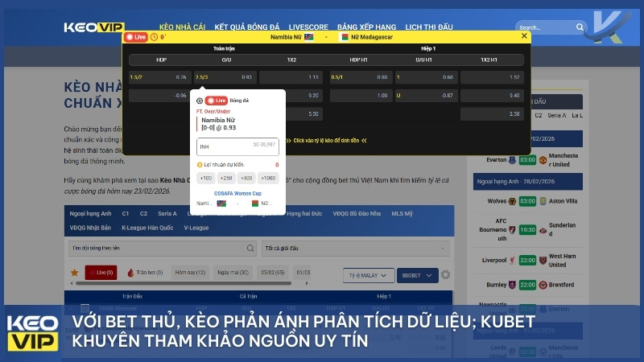
Task: Click the coin icon beside expected profit
Action: point(200,165)
